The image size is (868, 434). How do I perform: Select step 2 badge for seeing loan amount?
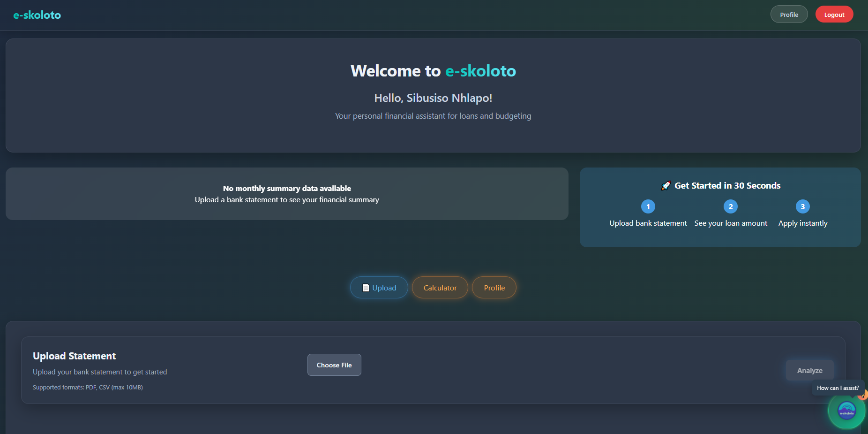[x=731, y=206]
